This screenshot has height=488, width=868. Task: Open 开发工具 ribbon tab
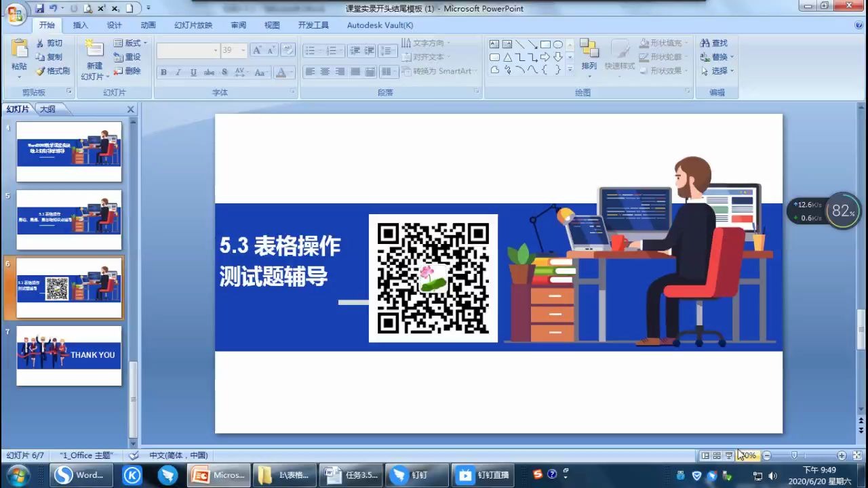(x=313, y=25)
